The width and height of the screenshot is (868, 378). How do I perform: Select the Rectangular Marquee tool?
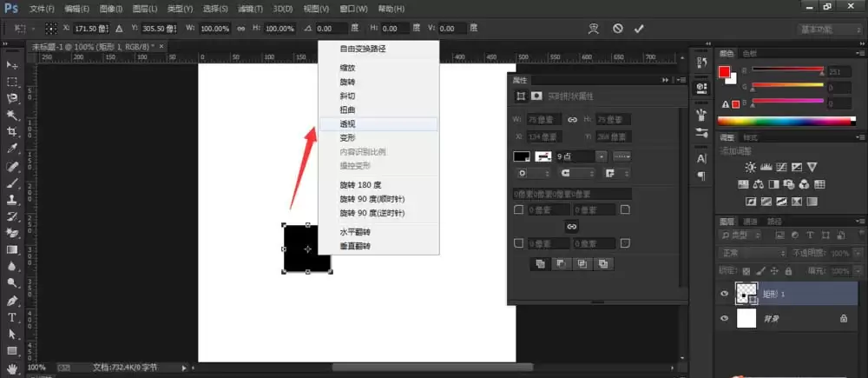11,82
